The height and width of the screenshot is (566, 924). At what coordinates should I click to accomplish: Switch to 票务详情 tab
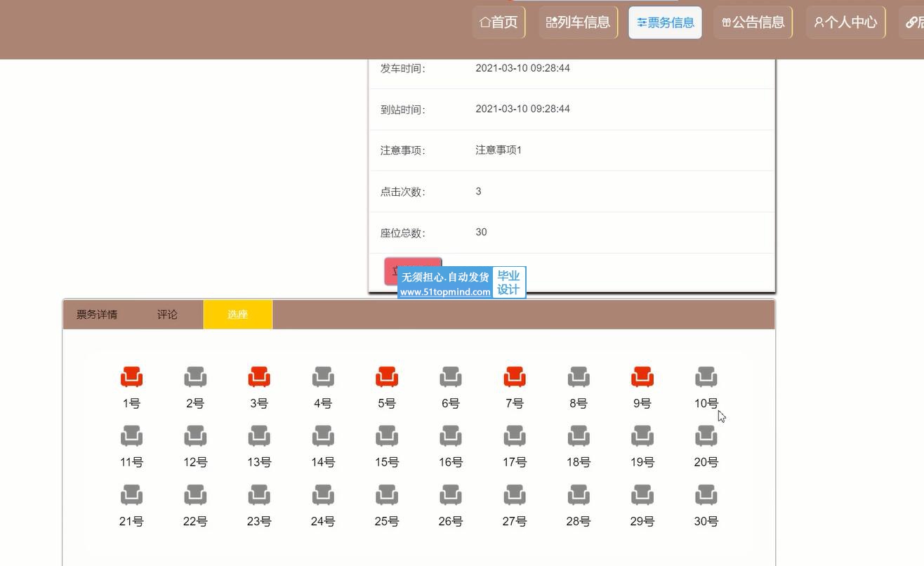click(x=97, y=315)
